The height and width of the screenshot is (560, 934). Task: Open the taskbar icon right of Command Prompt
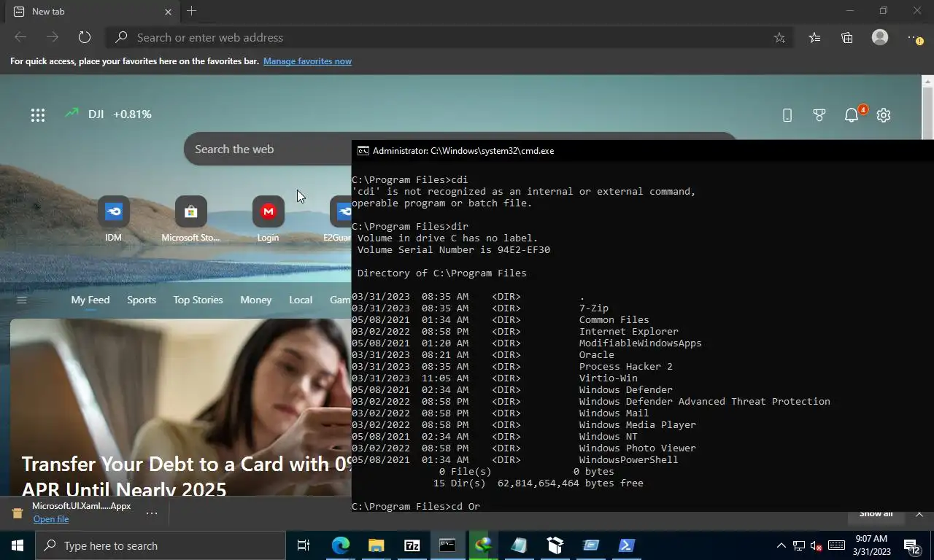pos(483,545)
